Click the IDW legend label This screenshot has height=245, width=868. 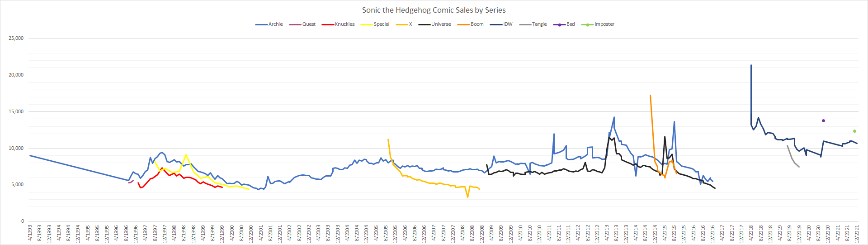[x=508, y=24]
